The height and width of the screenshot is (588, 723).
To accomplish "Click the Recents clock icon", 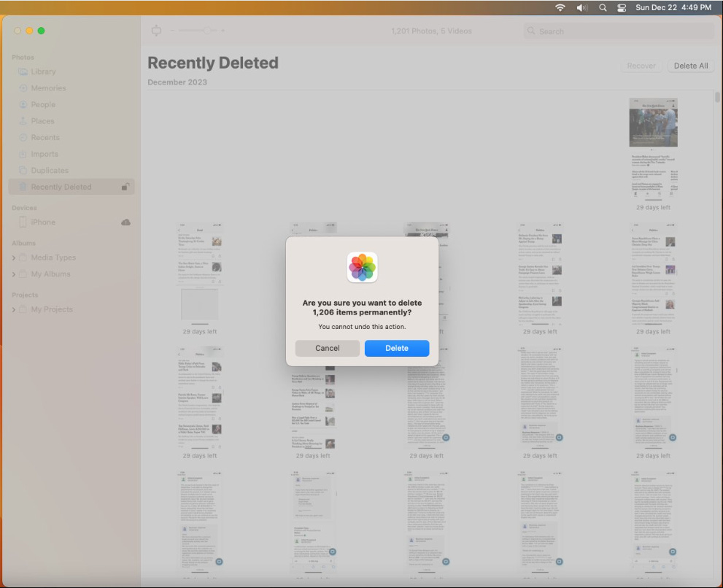I will [23, 137].
